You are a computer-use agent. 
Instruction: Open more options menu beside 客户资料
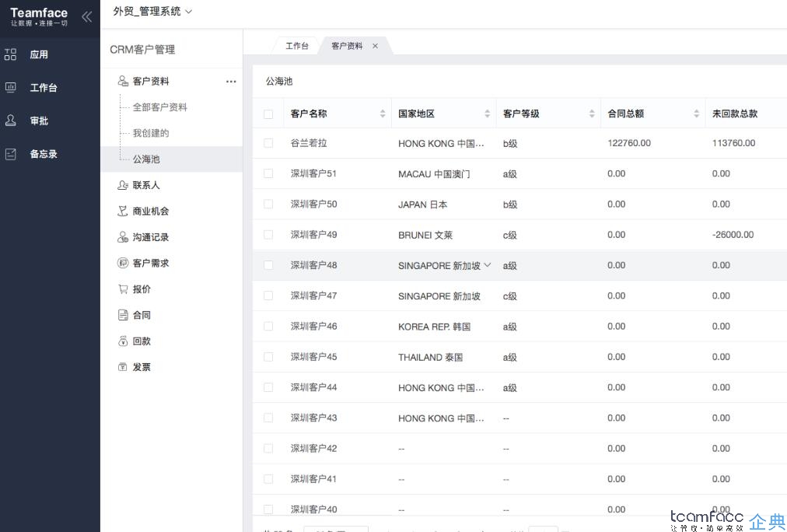click(230, 81)
